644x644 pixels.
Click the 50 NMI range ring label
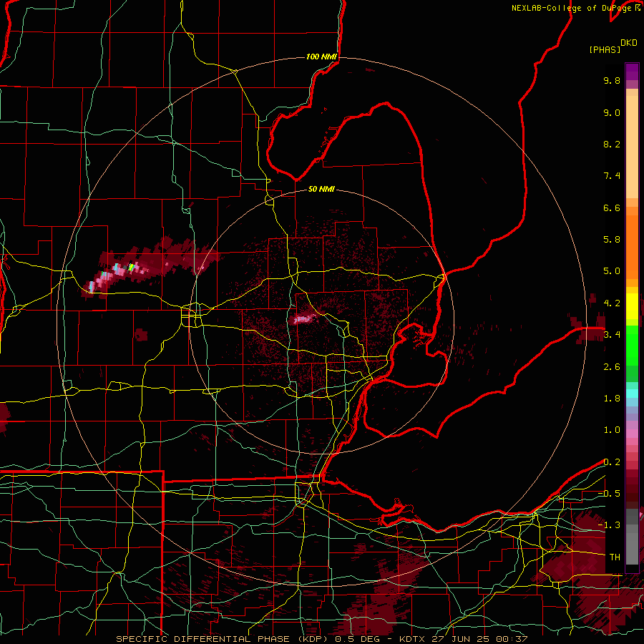click(321, 189)
